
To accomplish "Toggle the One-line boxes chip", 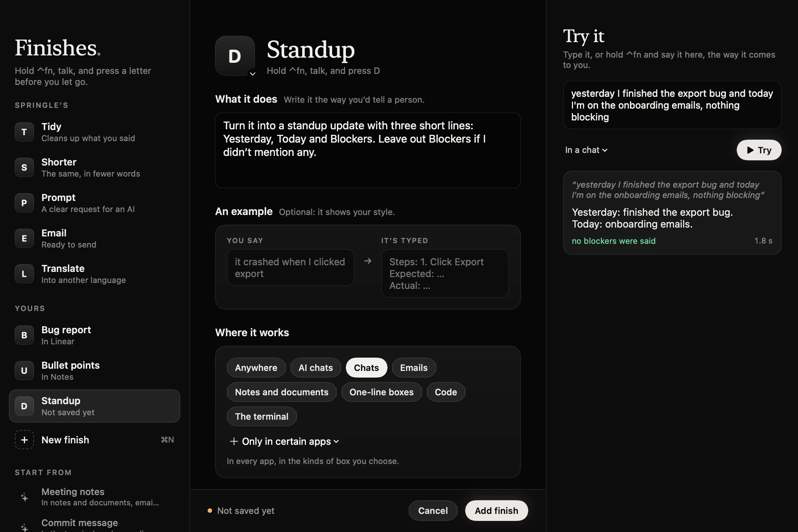I will pyautogui.click(x=382, y=392).
